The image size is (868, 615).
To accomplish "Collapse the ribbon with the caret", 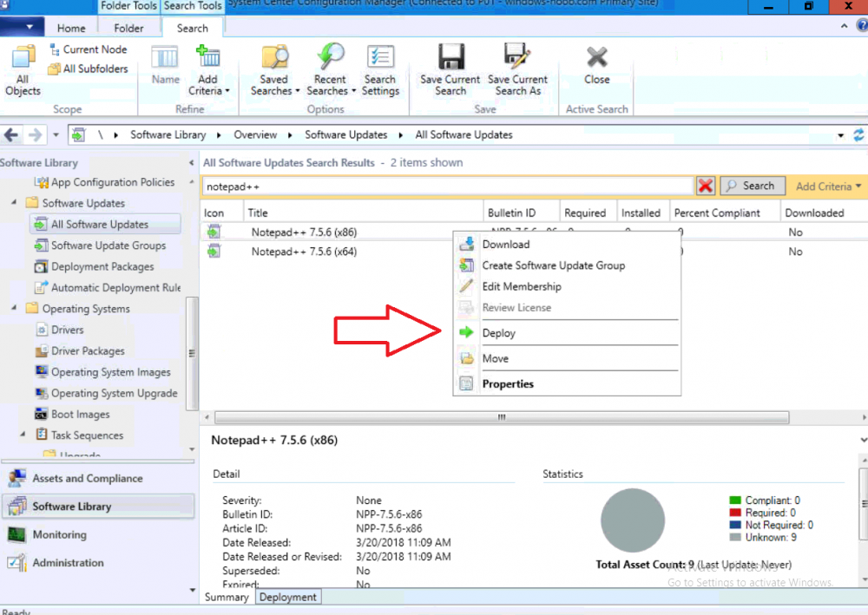I will click(844, 26).
